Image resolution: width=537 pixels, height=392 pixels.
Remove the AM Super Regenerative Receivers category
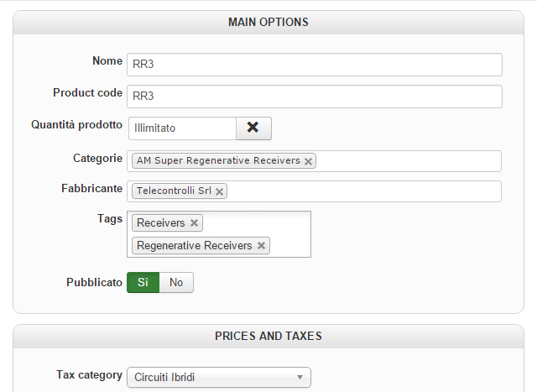coord(308,161)
